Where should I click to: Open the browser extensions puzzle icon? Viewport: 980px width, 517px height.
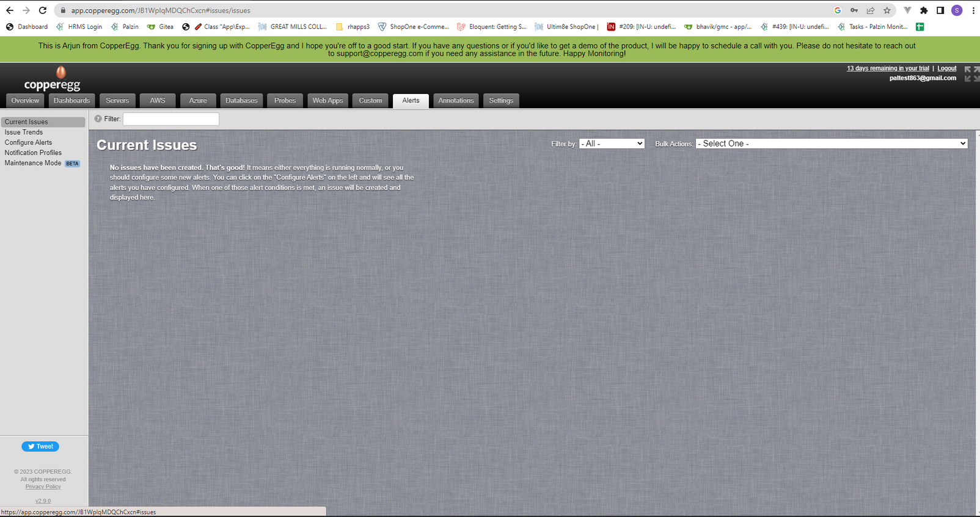tap(924, 10)
